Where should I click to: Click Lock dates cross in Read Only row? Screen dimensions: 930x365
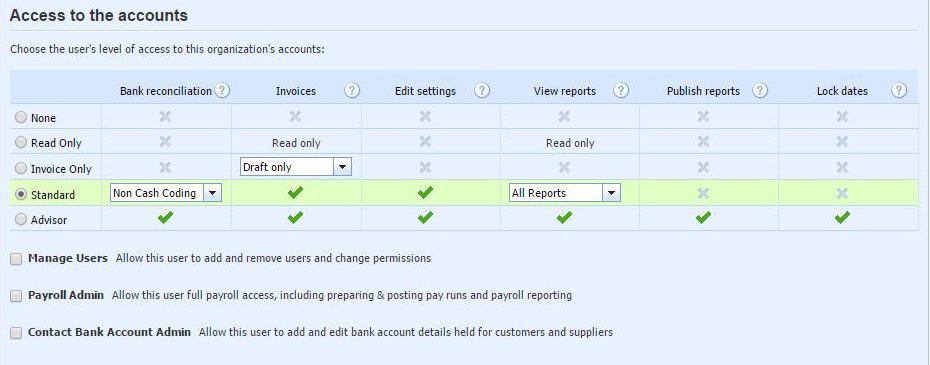pos(842,141)
